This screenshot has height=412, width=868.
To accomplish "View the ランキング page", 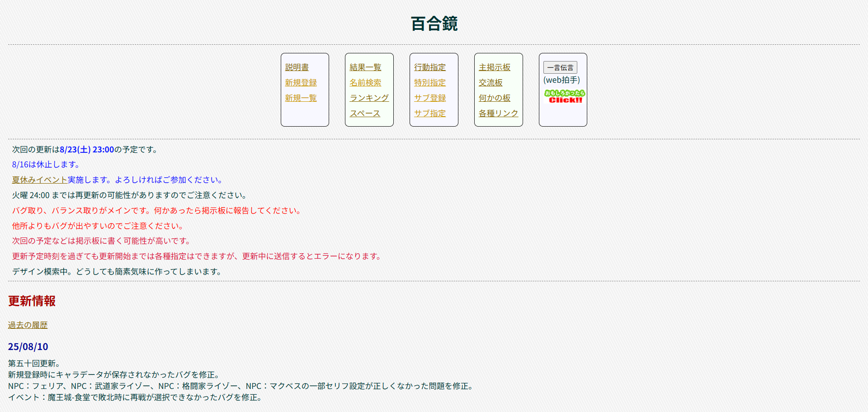I will coord(369,98).
